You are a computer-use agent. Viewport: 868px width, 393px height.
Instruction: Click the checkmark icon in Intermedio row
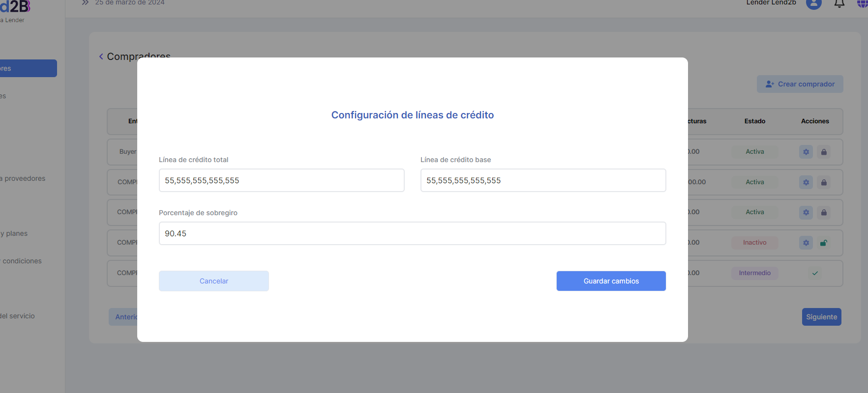coord(815,273)
